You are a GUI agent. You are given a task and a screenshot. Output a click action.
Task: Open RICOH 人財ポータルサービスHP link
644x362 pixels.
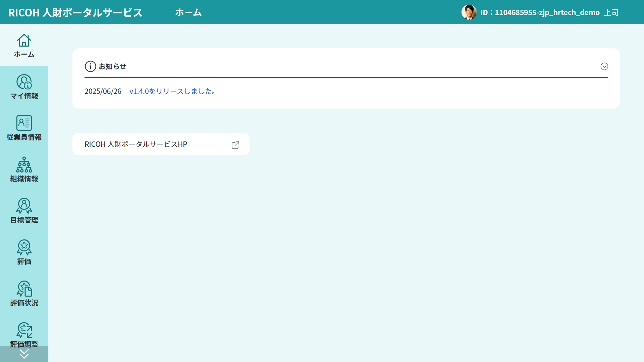coord(136,144)
